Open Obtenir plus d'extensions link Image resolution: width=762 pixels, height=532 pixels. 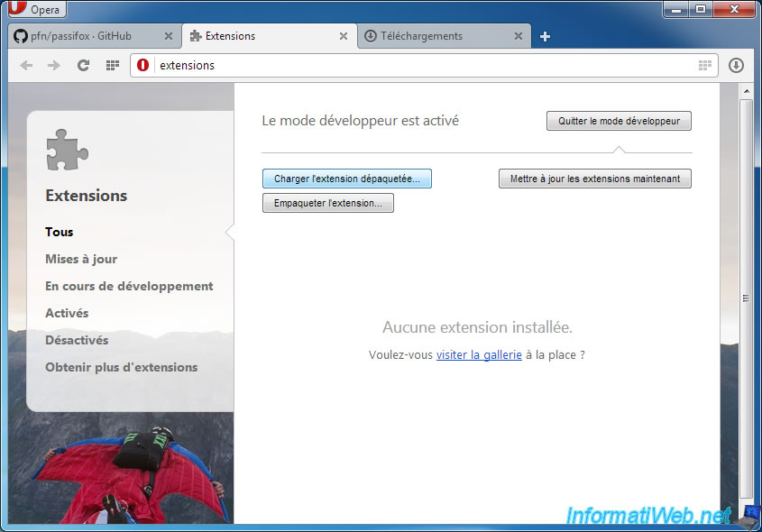click(122, 367)
